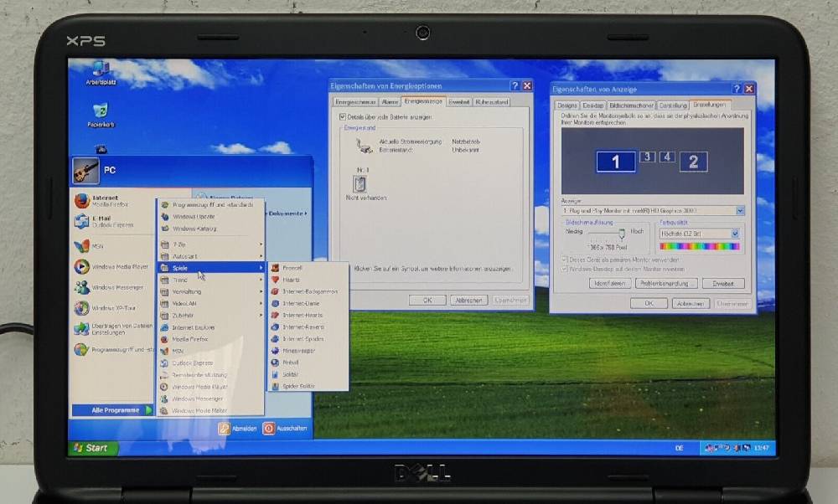The width and height of the screenshot is (838, 504).
Task: Click DE language indicator on taskbar
Action: [x=680, y=448]
